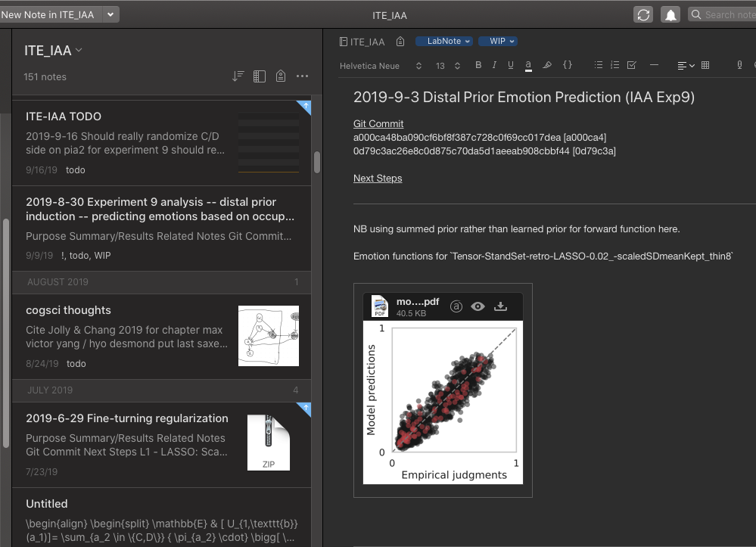Insert a table into the note
The image size is (756, 547).
tap(705, 65)
